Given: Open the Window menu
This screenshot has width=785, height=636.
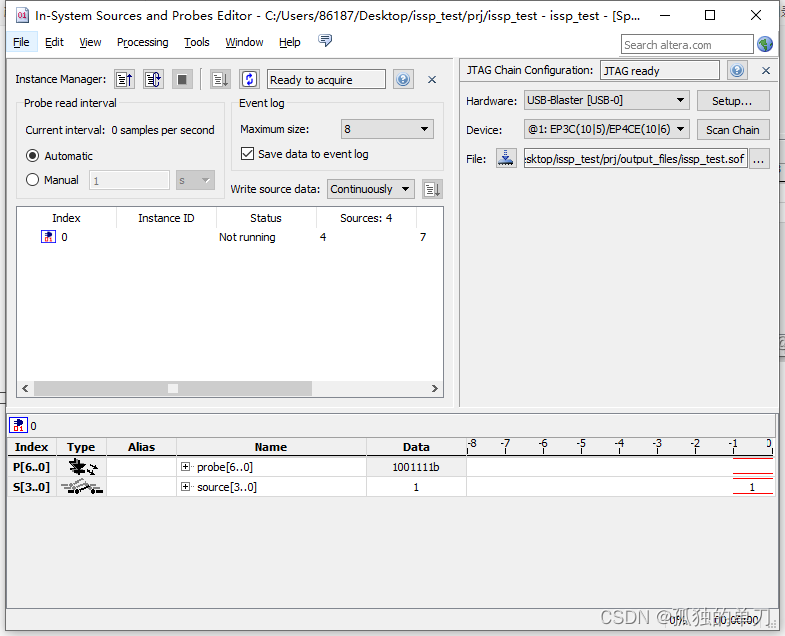Looking at the screenshot, I should click(x=244, y=42).
